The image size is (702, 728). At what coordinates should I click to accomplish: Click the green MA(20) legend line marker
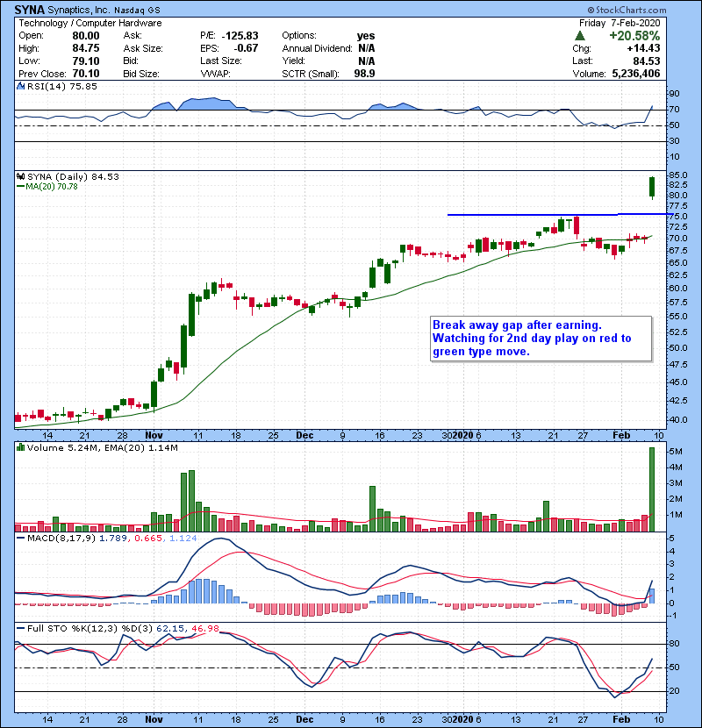click(x=20, y=187)
